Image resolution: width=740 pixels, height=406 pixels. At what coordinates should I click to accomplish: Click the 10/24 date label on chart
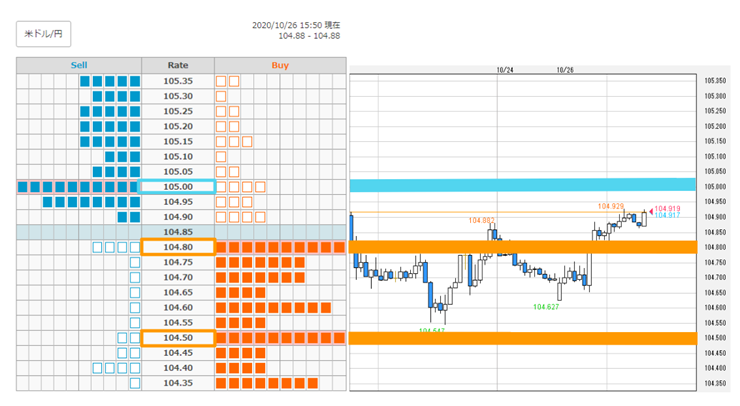(505, 70)
